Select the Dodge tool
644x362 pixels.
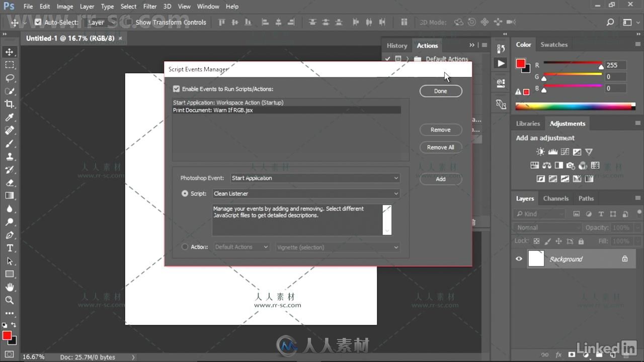point(10,222)
